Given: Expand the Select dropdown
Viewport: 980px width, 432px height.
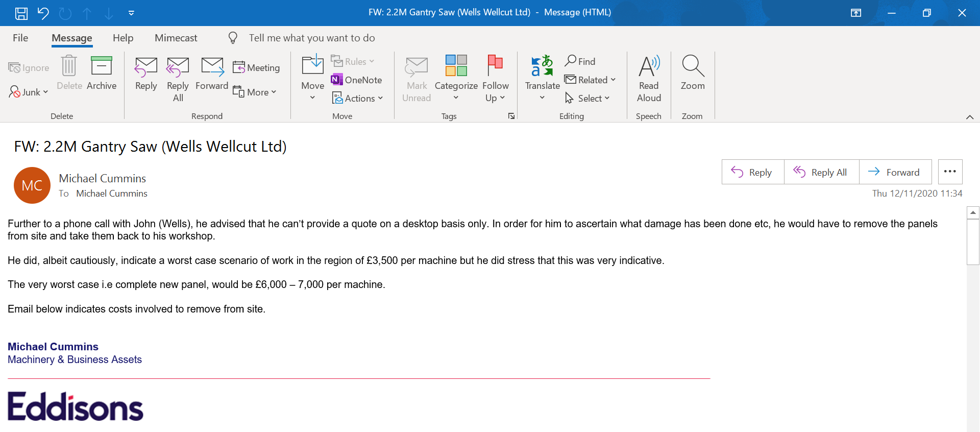Looking at the screenshot, I should click(587, 98).
